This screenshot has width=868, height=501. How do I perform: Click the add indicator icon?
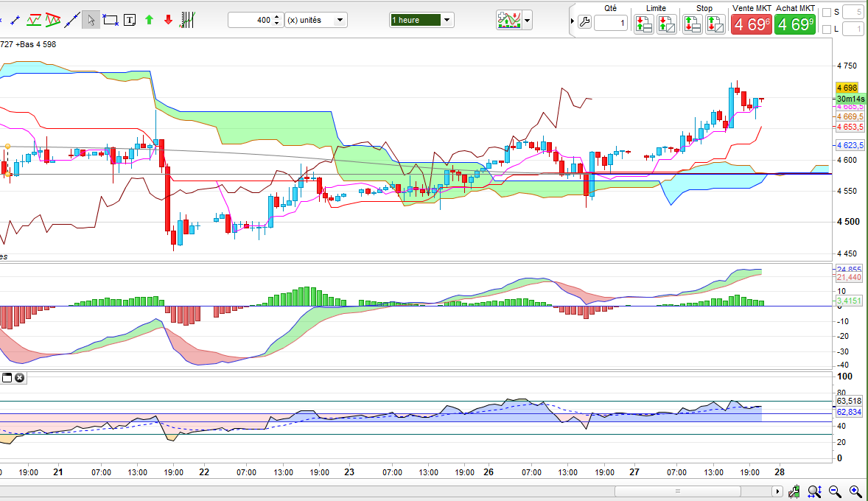[x=508, y=20]
